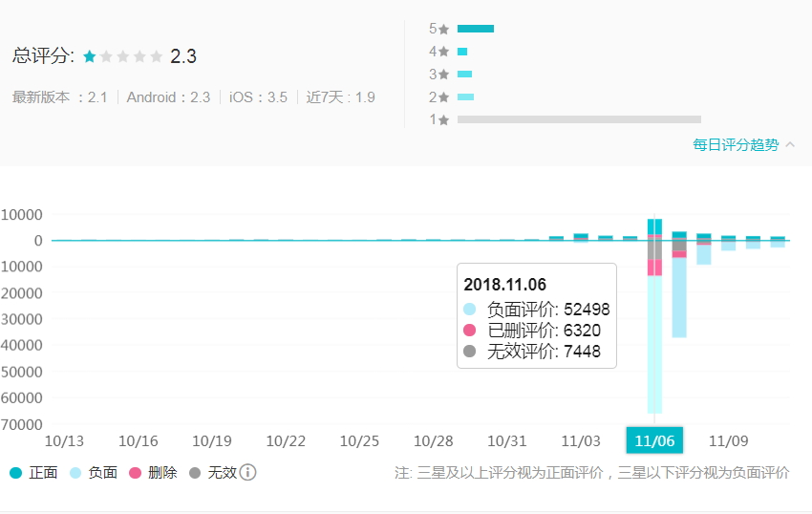Select the 5-star rating bar
812x514 pixels.
[x=475, y=29]
